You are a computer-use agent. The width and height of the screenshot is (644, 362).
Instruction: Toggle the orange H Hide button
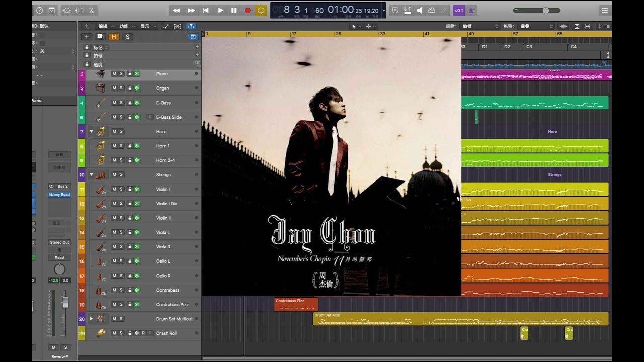pyautogui.click(x=114, y=37)
